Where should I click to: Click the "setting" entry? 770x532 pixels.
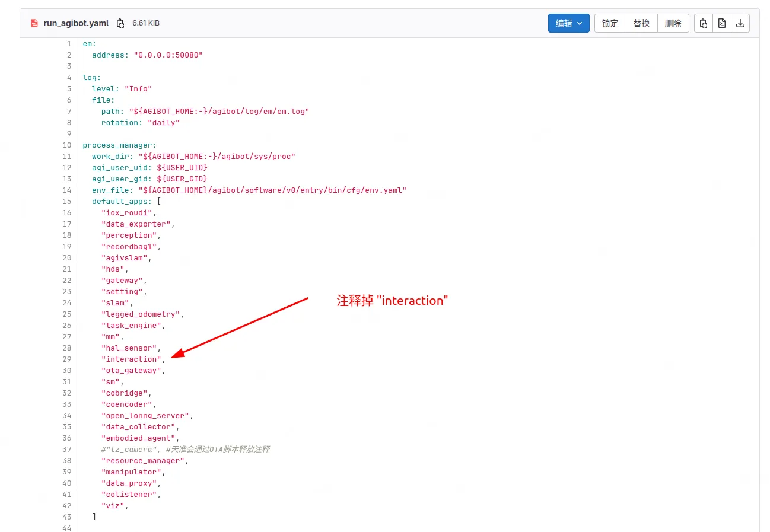(122, 291)
